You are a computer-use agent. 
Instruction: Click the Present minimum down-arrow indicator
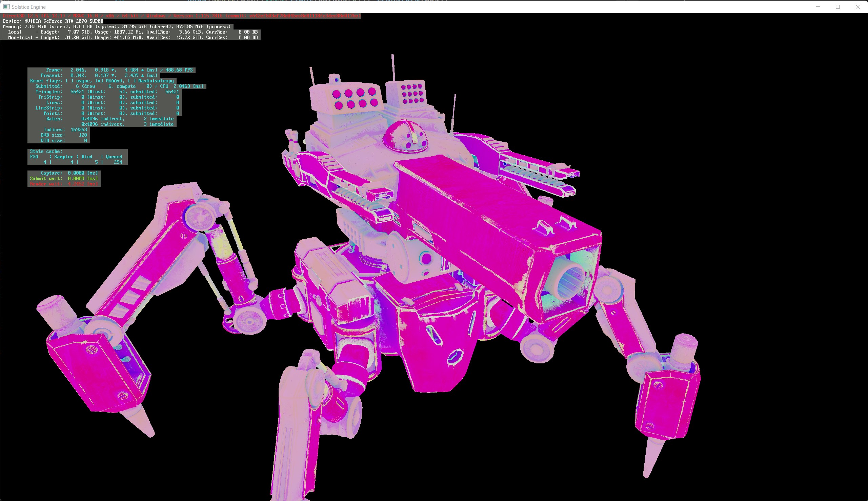click(x=113, y=75)
